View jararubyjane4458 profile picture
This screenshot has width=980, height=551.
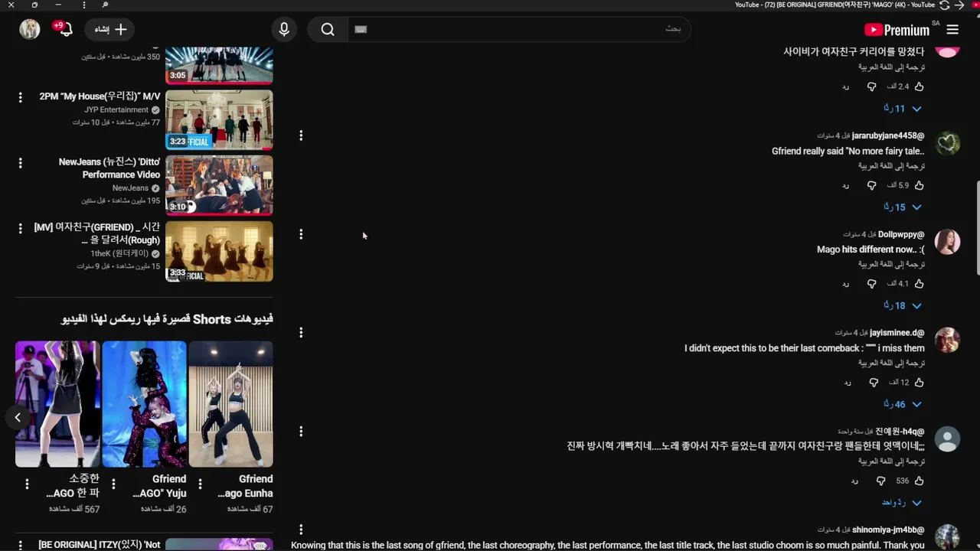pyautogui.click(x=948, y=143)
